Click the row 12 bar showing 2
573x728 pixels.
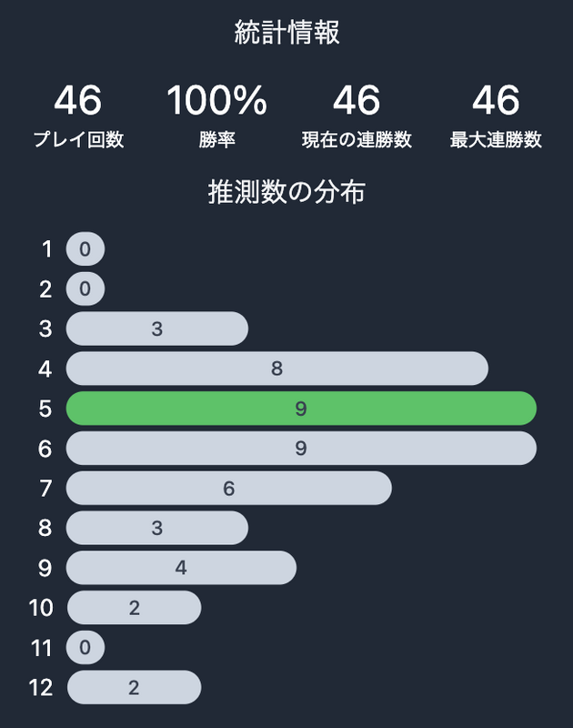point(134,687)
